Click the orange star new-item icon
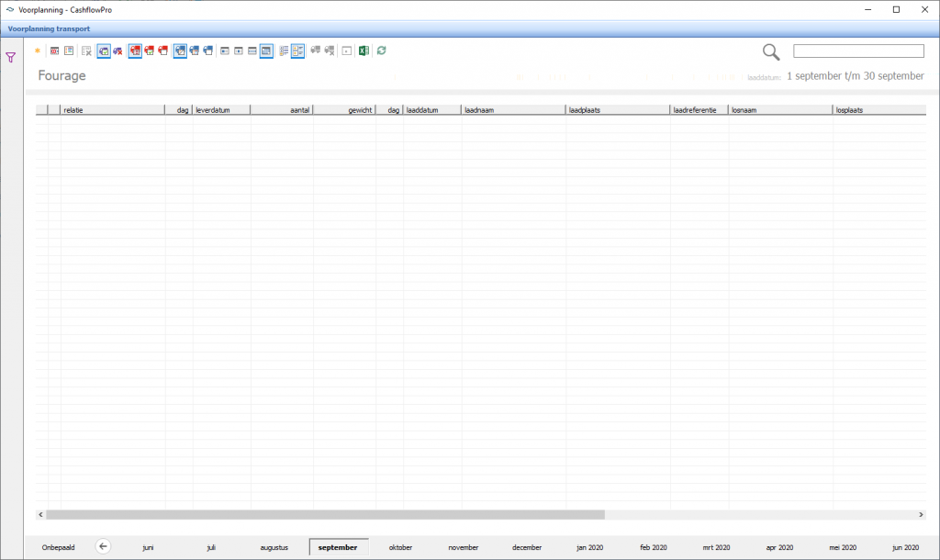The image size is (940, 560). [38, 50]
